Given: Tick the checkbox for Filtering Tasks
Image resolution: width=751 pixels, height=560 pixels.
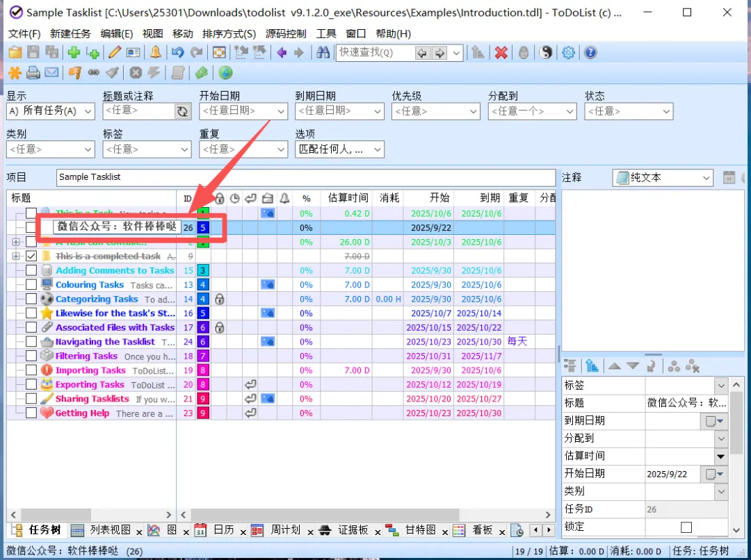Looking at the screenshot, I should (x=31, y=356).
